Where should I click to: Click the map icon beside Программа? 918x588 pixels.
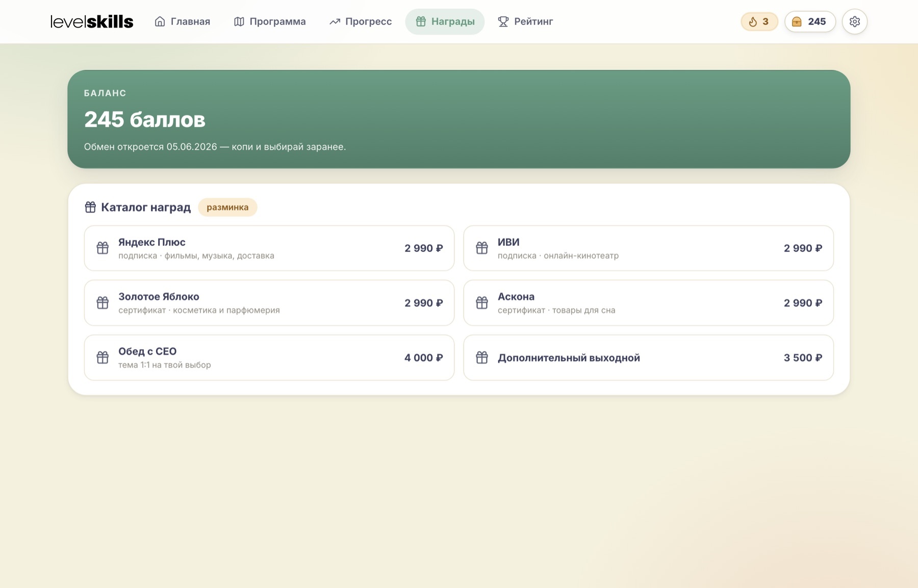[239, 21]
